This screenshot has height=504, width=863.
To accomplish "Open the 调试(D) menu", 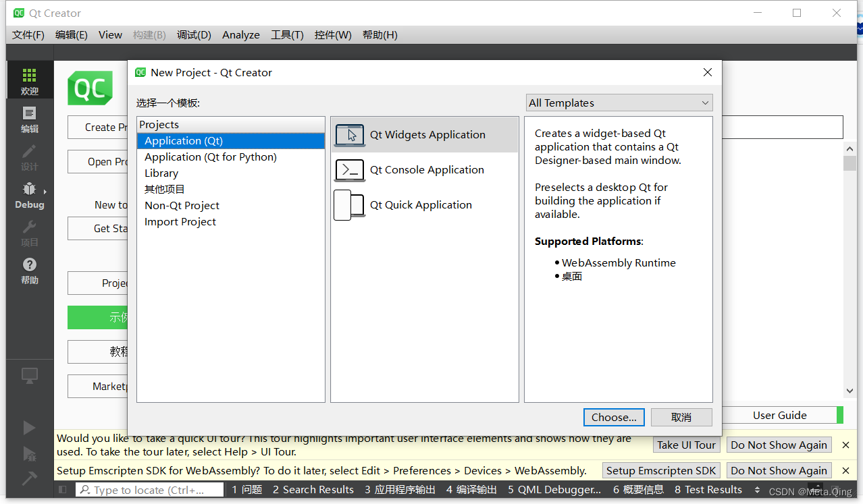I will pos(194,35).
